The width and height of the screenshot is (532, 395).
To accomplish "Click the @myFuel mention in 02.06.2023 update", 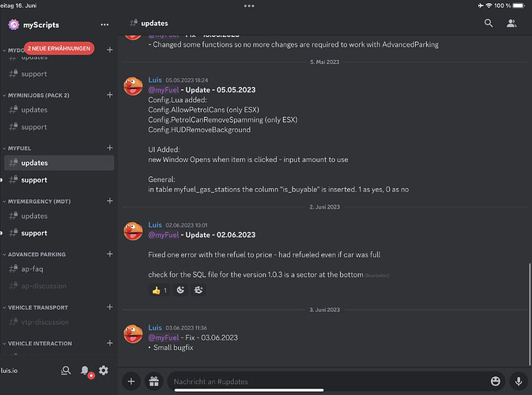I will [163, 235].
